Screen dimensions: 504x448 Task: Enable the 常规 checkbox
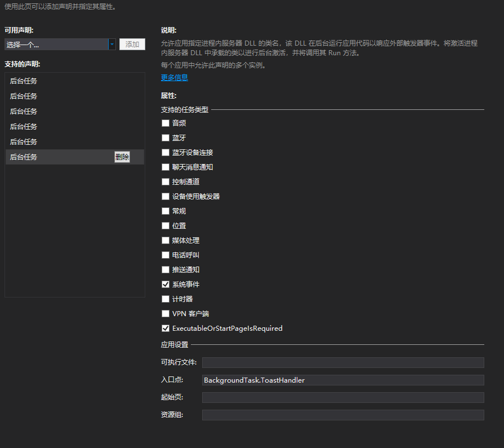(166, 211)
